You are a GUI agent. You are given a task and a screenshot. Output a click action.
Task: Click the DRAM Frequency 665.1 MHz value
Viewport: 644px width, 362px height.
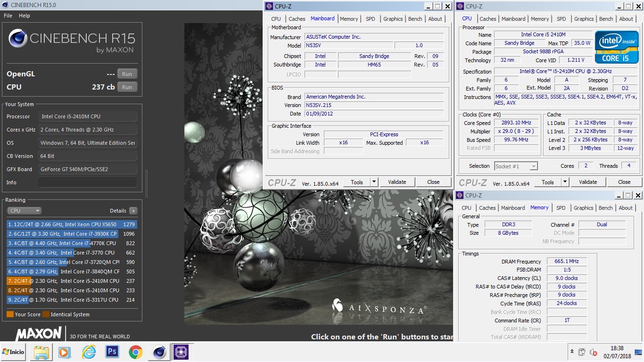click(567, 261)
